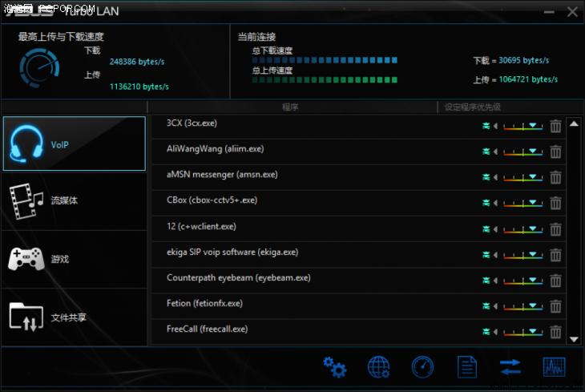This screenshot has height=392, width=585.
Task: Select CBox (cbox-cctv5+.exe) program name
Action: 212,200
